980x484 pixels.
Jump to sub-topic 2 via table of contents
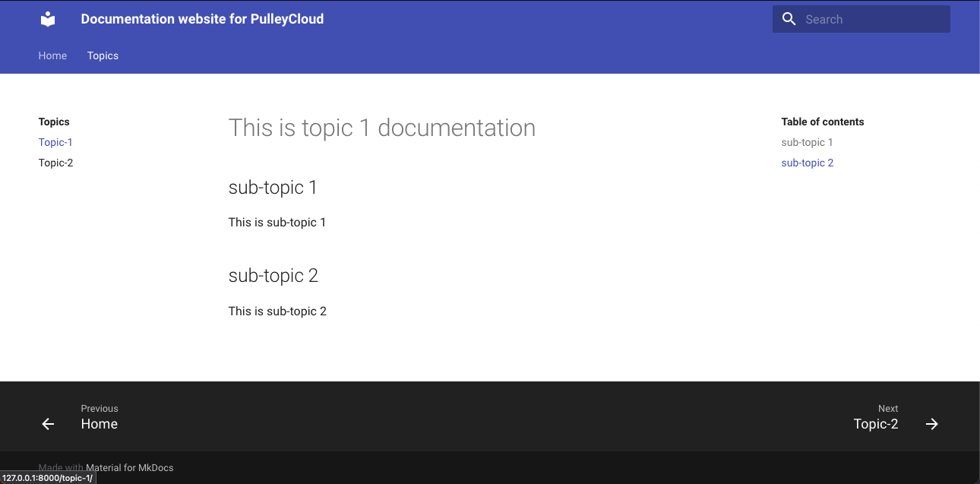point(807,163)
